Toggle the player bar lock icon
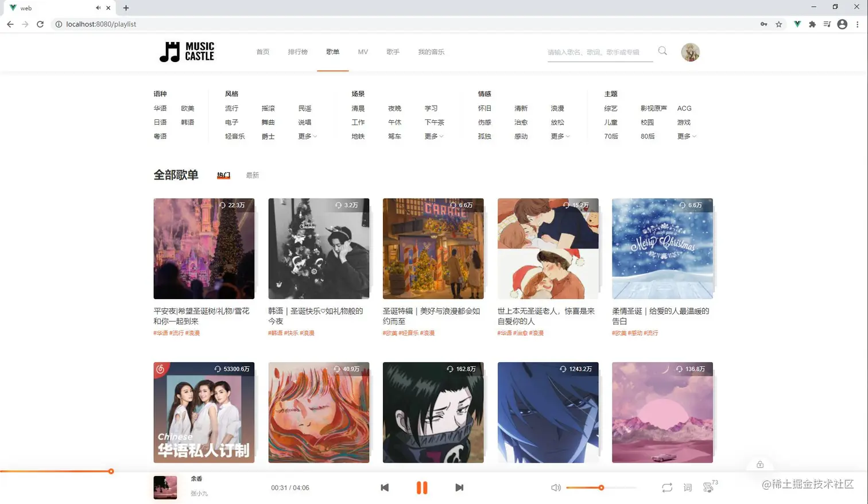 760,464
